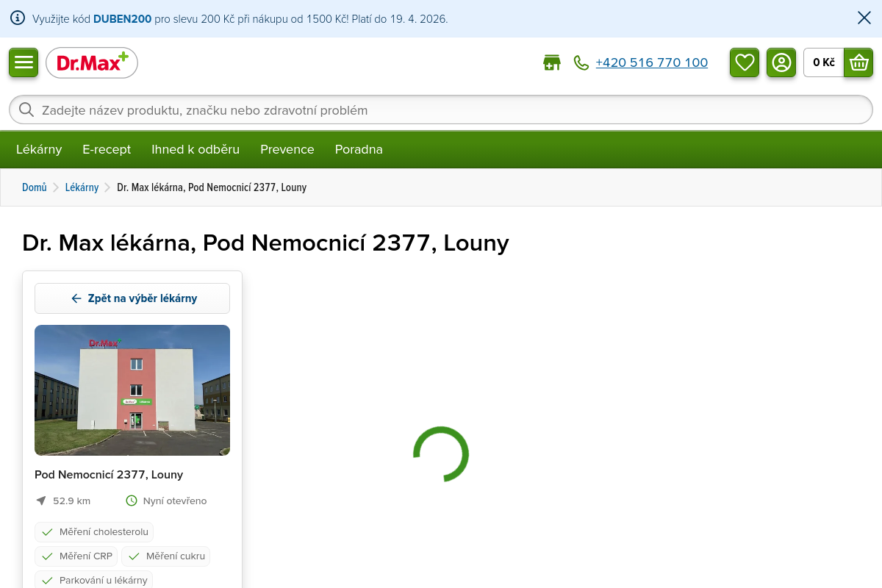The image size is (882, 588).
Task: Go to the Prevence section
Action: [287, 149]
